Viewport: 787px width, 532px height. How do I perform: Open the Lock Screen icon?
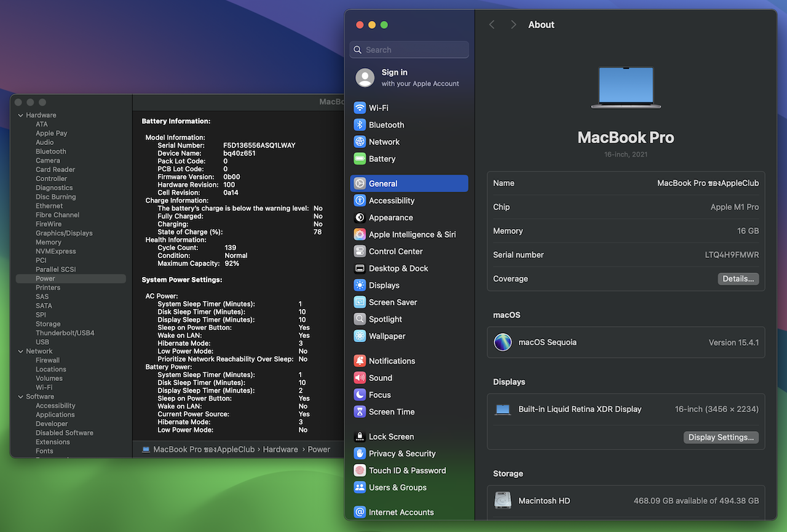coord(360,437)
